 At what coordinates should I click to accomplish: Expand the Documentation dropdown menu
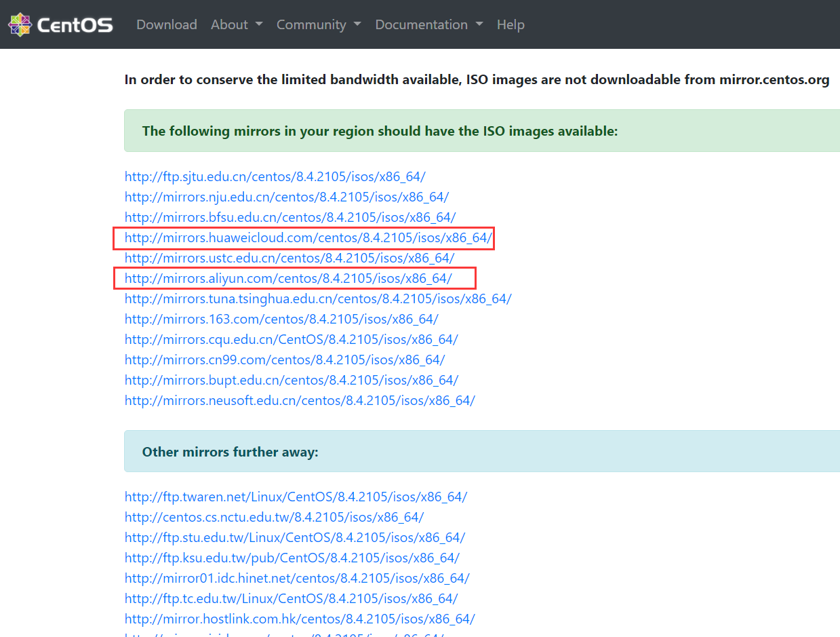tap(429, 24)
